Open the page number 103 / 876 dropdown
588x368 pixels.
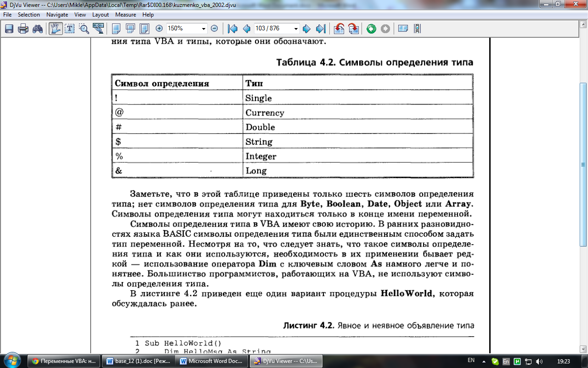pos(295,29)
